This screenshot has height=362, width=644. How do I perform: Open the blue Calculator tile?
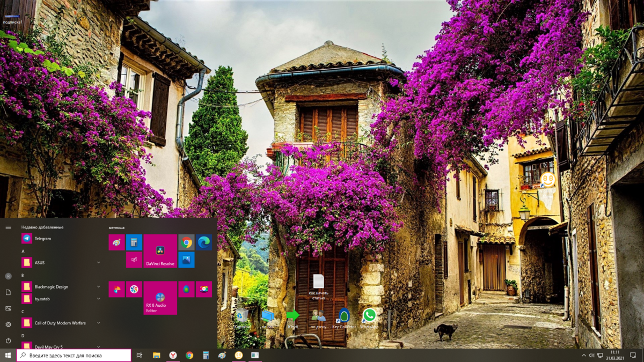click(134, 242)
